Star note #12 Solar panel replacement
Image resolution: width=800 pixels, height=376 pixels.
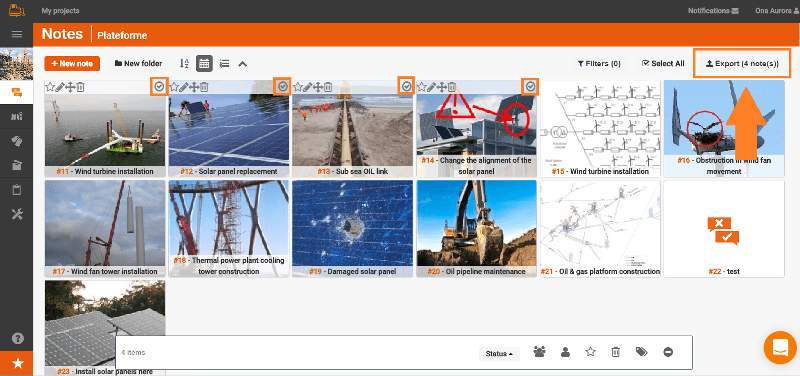174,87
